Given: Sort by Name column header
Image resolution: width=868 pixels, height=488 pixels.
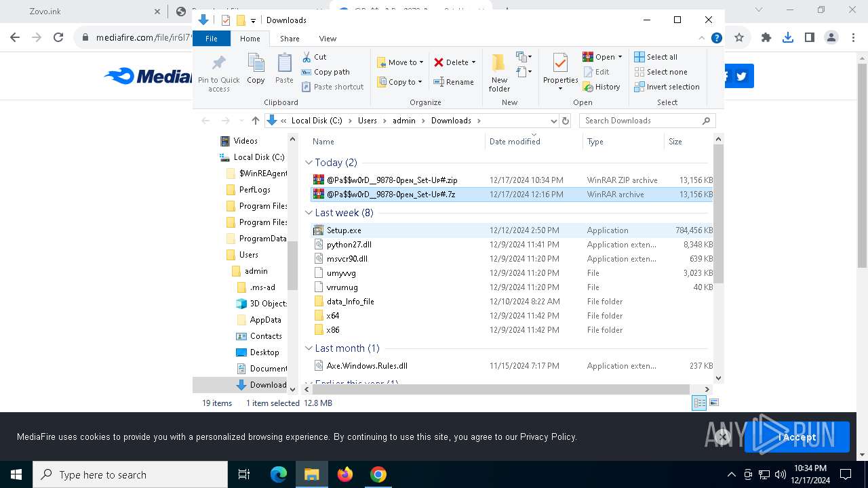Looking at the screenshot, I should click(x=397, y=142).
